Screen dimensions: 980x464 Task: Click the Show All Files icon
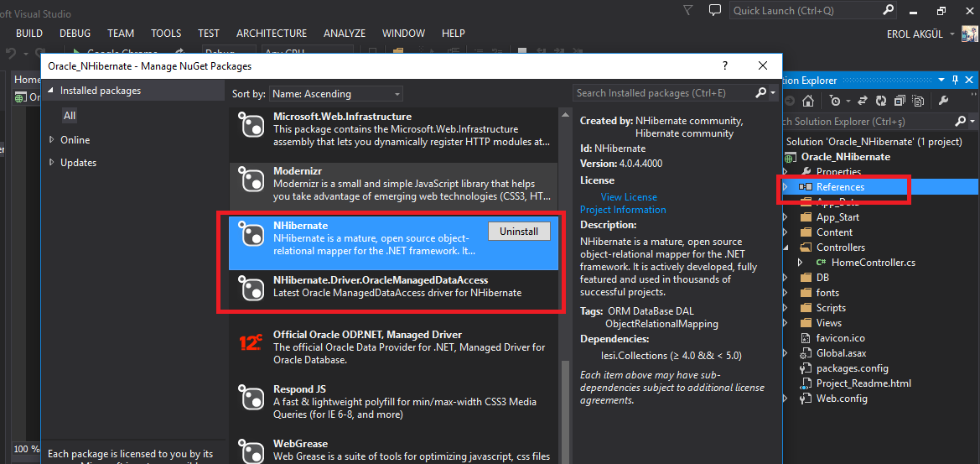[919, 101]
